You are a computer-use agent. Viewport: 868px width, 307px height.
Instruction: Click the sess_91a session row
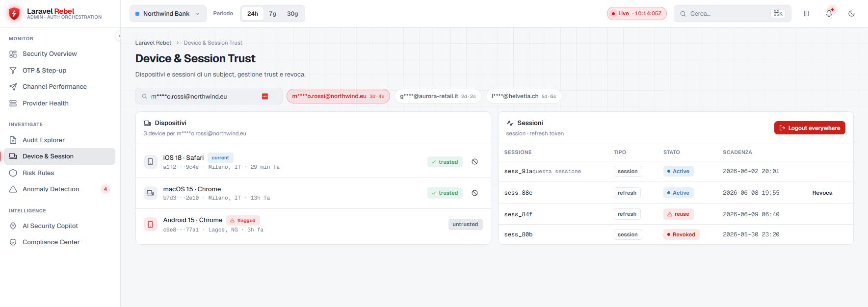pyautogui.click(x=676, y=172)
